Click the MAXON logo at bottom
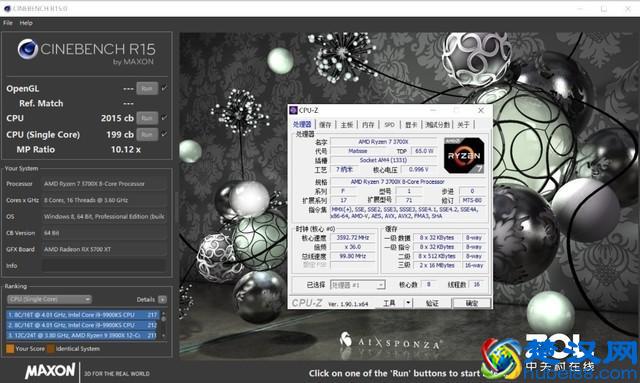The image size is (640, 383). point(50,371)
